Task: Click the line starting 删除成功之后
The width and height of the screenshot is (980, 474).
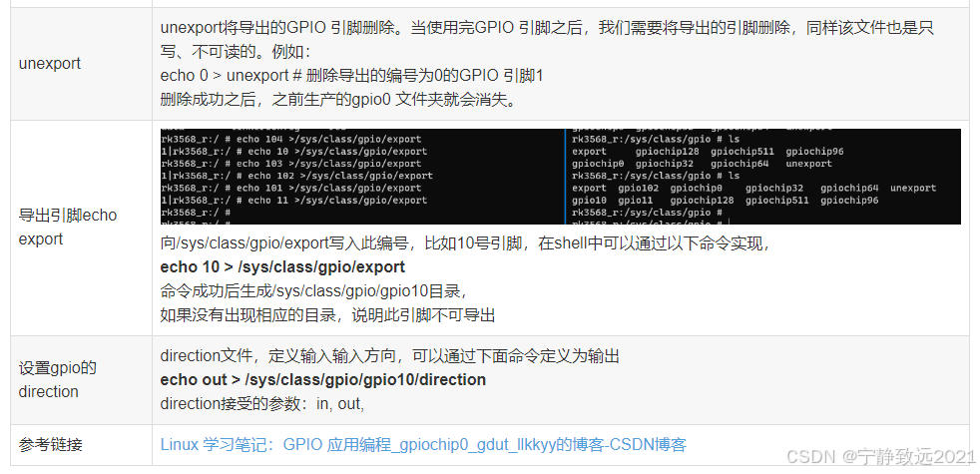Action: click(340, 100)
